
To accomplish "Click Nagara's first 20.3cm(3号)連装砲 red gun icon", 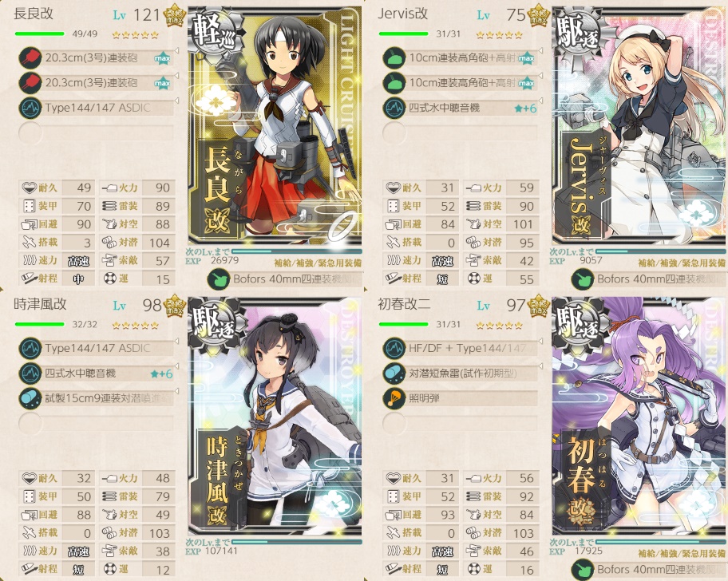I will [x=30, y=58].
